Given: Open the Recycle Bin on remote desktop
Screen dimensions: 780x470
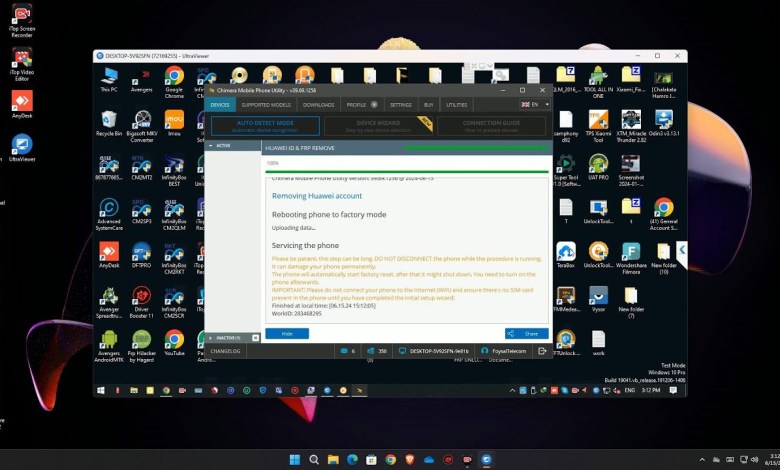Looking at the screenshot, I should (108, 123).
